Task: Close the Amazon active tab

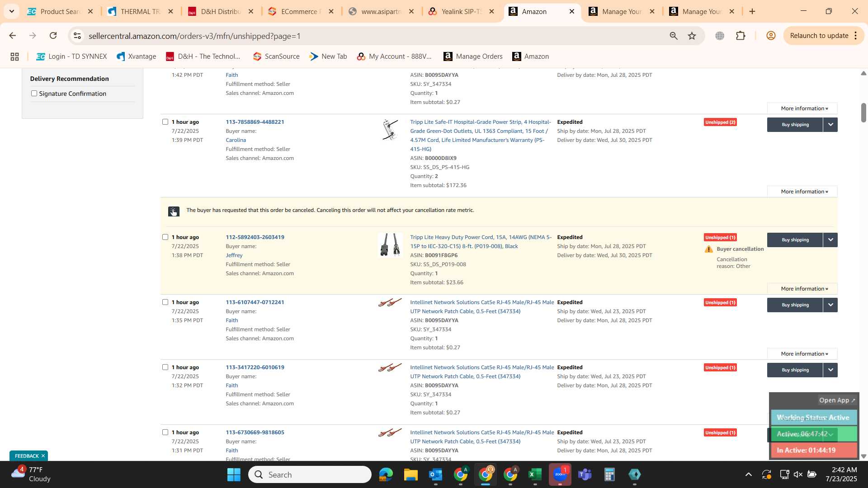Action: coord(572,11)
